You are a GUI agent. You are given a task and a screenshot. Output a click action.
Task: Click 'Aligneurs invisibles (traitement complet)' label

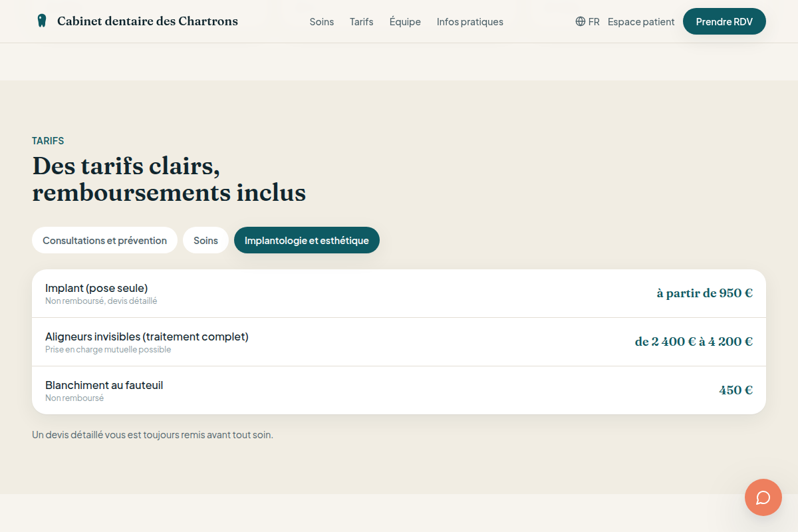pos(147,336)
